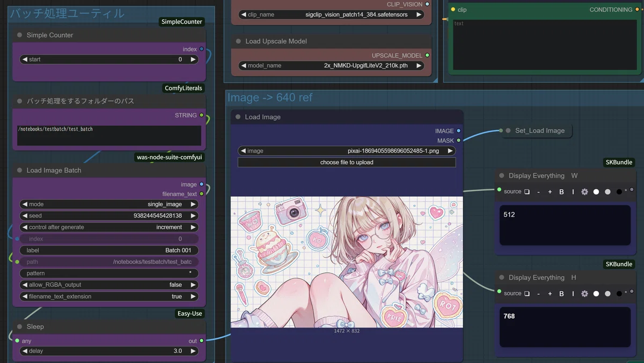Toggle allow_RGBA_output false value
Image resolution: width=644 pixels, height=363 pixels.
tap(109, 285)
